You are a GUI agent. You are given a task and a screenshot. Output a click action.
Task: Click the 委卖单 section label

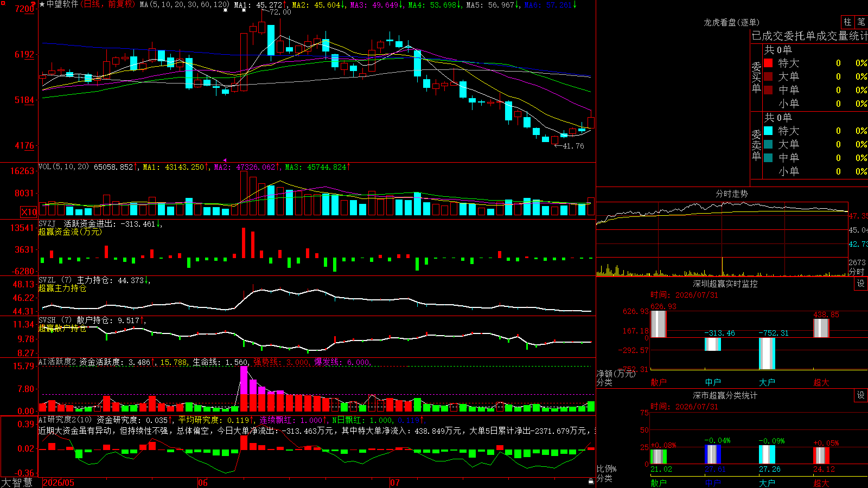pyautogui.click(x=756, y=144)
